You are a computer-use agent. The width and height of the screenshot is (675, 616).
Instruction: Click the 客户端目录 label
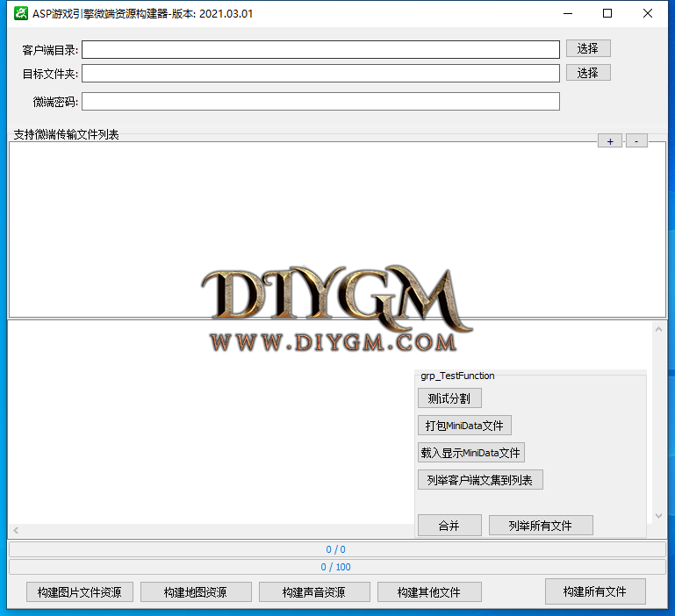[x=50, y=50]
